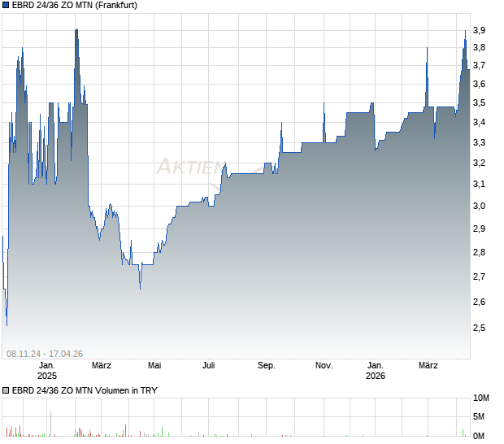
Task: Click the tall gray volume bar in January 2025
Action: tap(50, 424)
